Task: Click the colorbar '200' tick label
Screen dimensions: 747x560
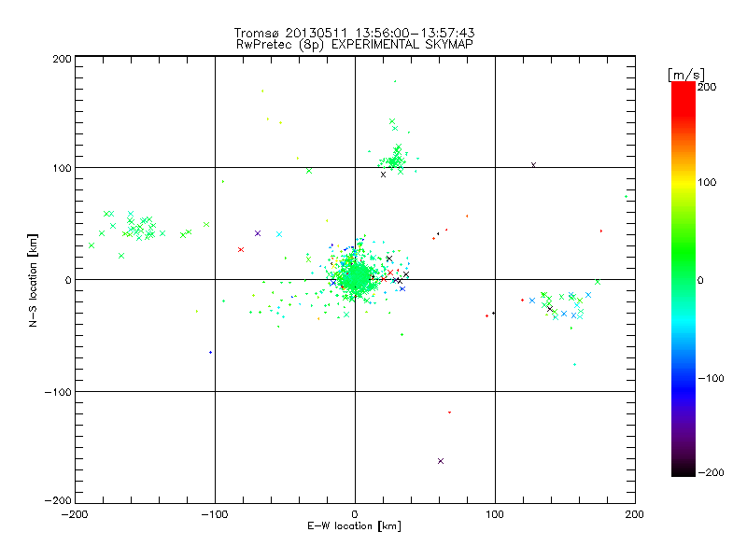Action: click(x=707, y=87)
